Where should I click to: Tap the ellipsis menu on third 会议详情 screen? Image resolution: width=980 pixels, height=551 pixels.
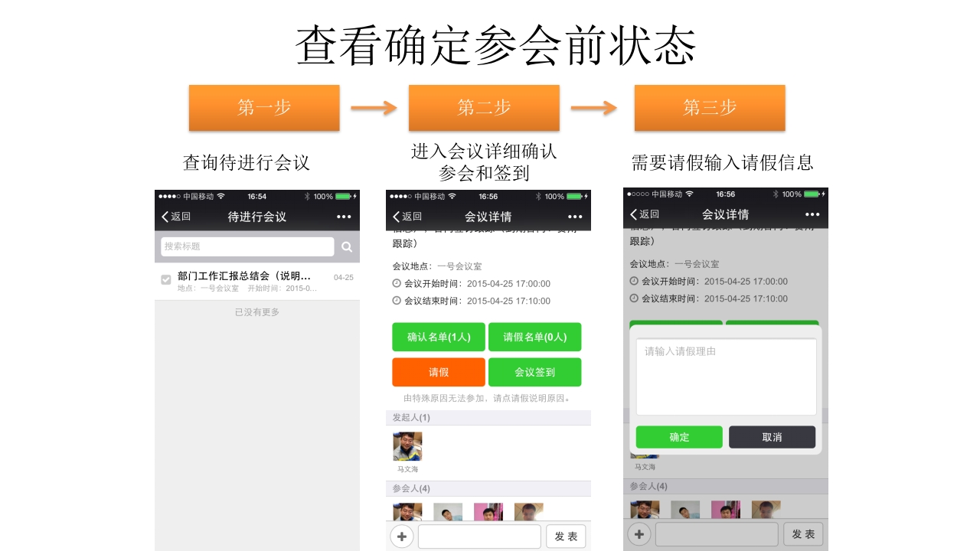coord(814,214)
